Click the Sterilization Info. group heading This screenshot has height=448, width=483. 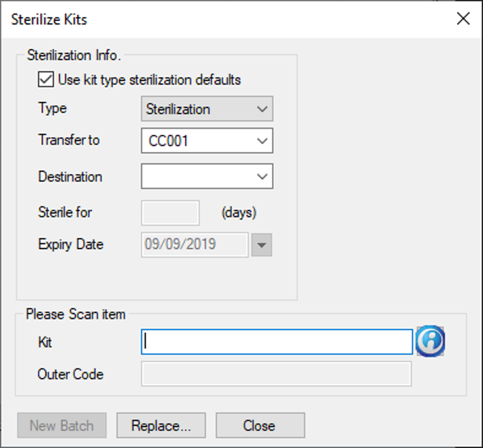click(x=73, y=56)
